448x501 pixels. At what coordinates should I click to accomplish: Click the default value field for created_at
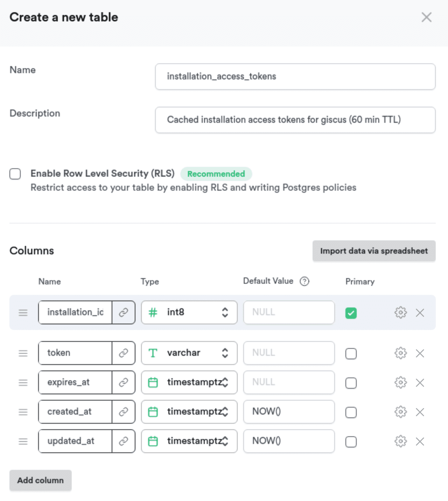tap(289, 412)
